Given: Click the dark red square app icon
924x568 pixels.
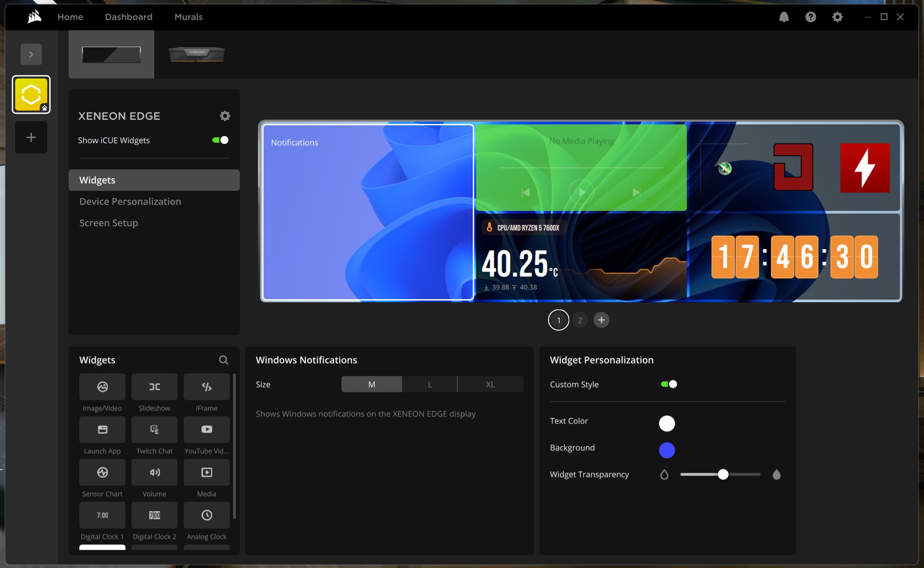Looking at the screenshot, I should tap(793, 167).
